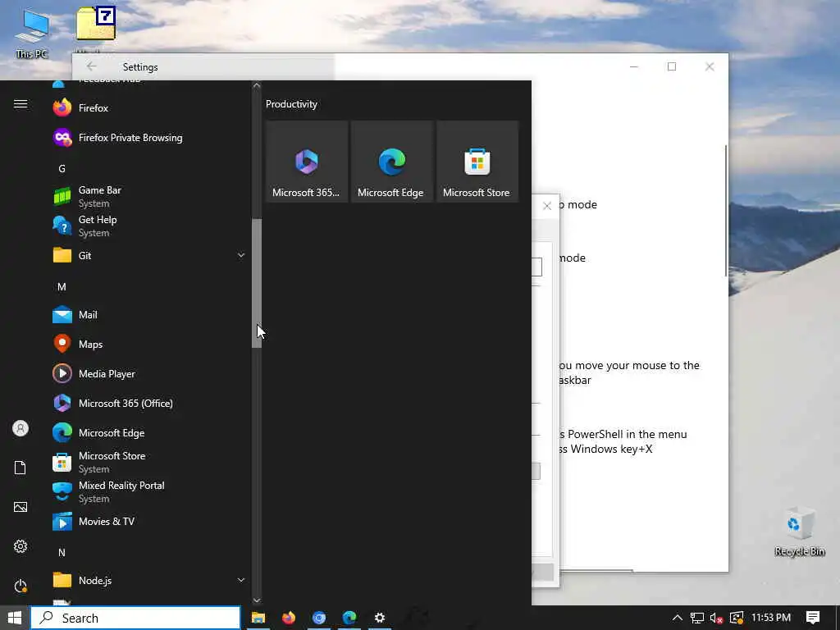Click the Productivity group heading
840x630 pixels.
[291, 104]
